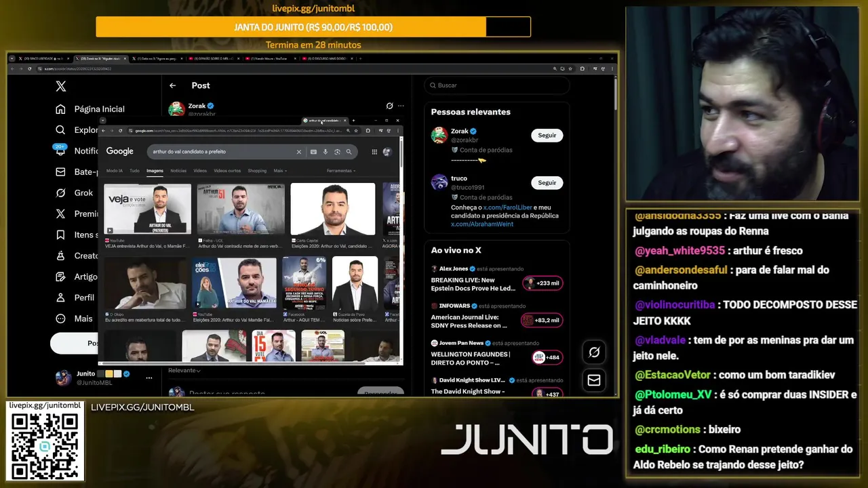Image resolution: width=868 pixels, height=488 pixels.
Task: Reload the X browser page
Action: click(29, 68)
